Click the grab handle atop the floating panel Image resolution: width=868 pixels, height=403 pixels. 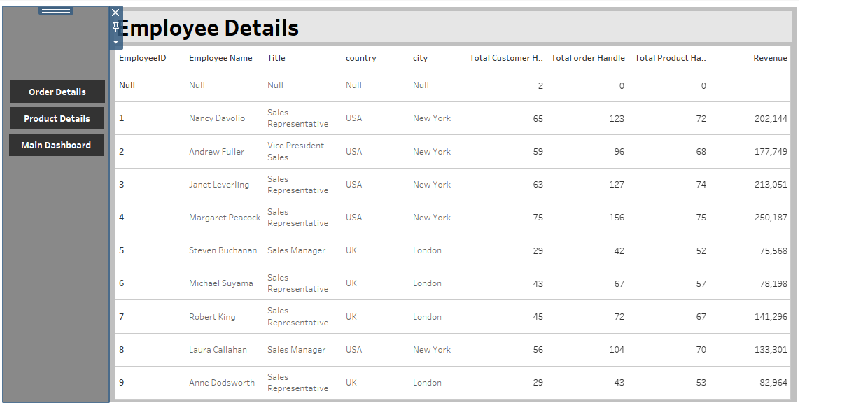(x=56, y=10)
